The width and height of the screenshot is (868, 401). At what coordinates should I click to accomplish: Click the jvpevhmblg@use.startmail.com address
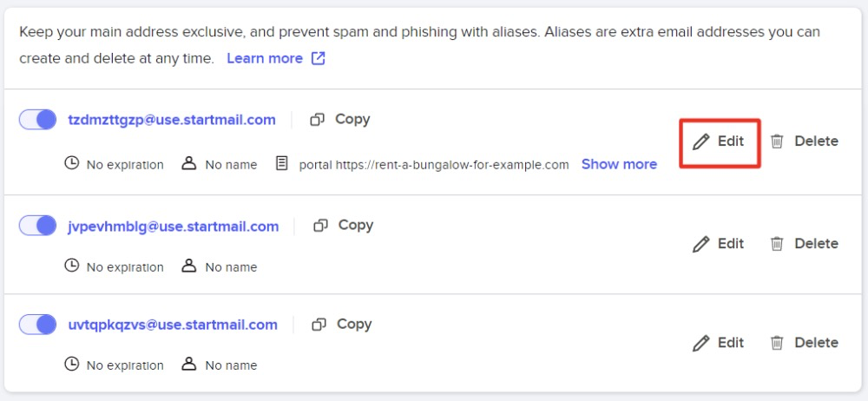[174, 227]
